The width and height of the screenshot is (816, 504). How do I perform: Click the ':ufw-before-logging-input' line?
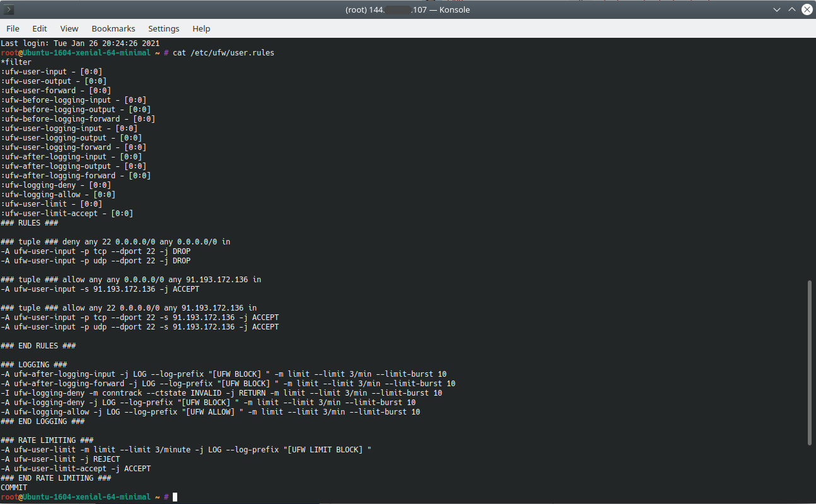(x=74, y=100)
